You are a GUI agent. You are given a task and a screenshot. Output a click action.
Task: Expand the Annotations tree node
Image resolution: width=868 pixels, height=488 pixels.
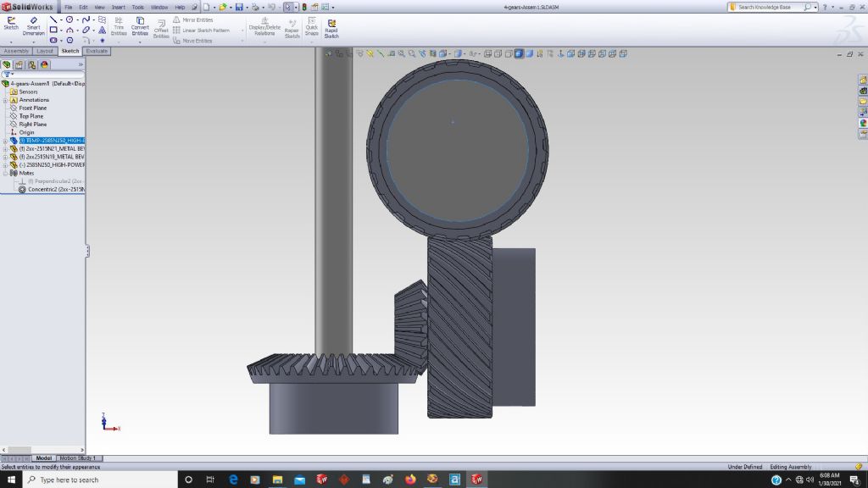tap(6, 100)
